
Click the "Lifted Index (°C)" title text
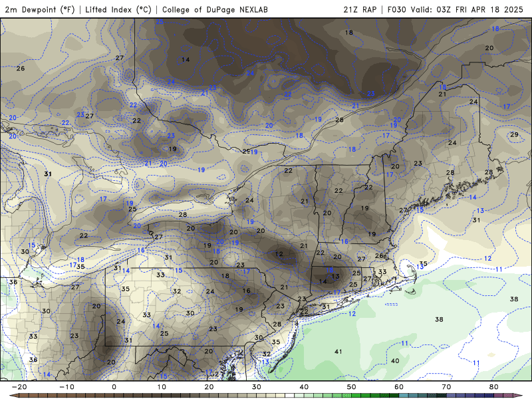[118, 9]
